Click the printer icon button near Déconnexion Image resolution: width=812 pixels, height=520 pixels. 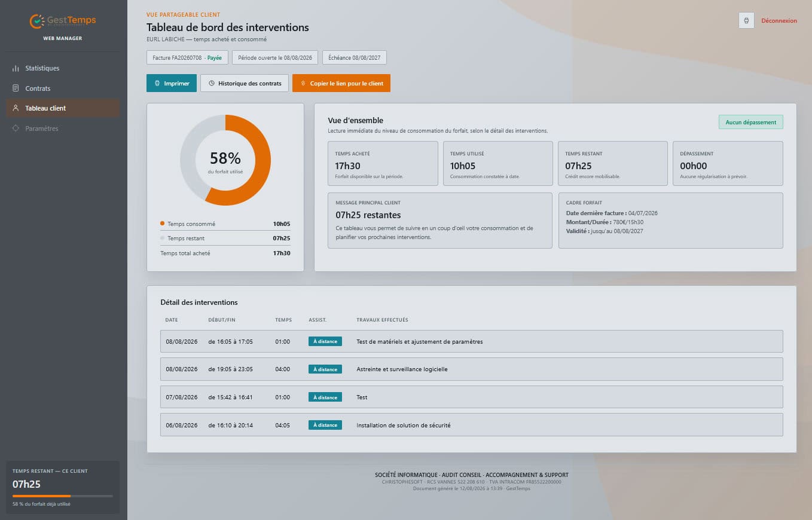click(x=746, y=20)
